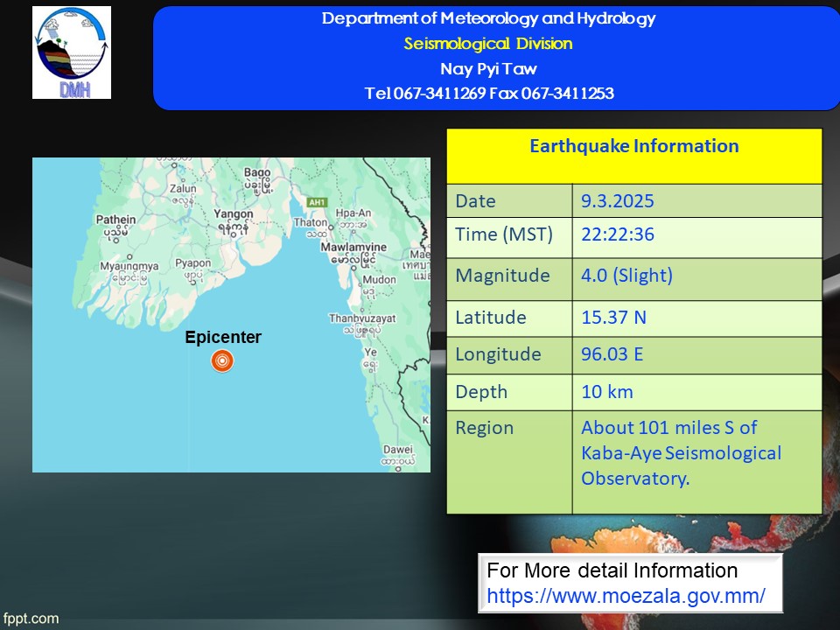840x630 pixels.
Task: Click the AH1 highway badge on the map
Action: point(317,202)
